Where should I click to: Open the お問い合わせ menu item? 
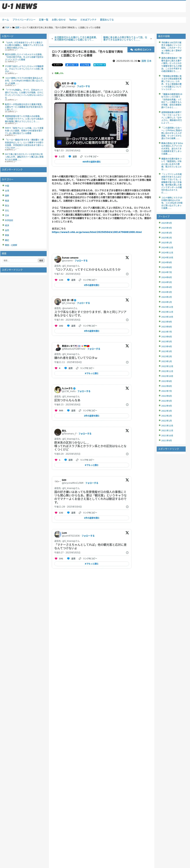[x=59, y=20]
